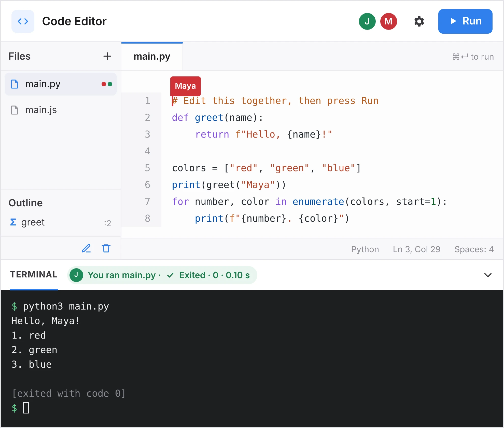Click the Code Editor logo icon
This screenshot has width=504, height=428.
pyautogui.click(x=23, y=21)
